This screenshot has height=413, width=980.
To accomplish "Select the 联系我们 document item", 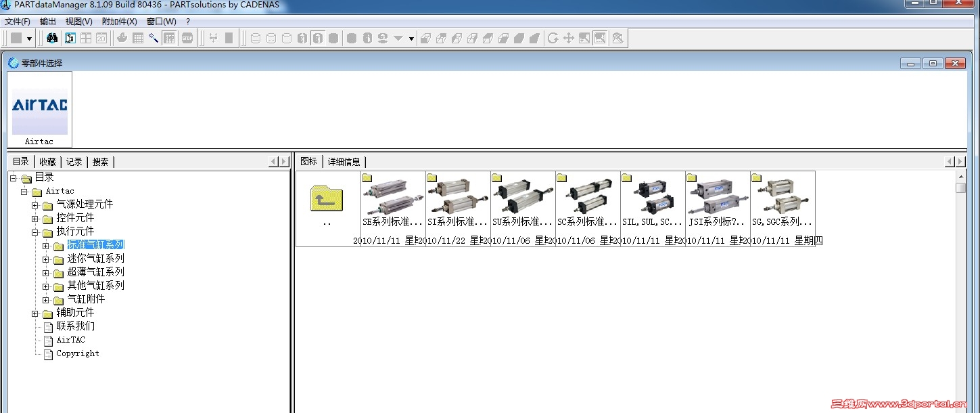I will tap(75, 326).
